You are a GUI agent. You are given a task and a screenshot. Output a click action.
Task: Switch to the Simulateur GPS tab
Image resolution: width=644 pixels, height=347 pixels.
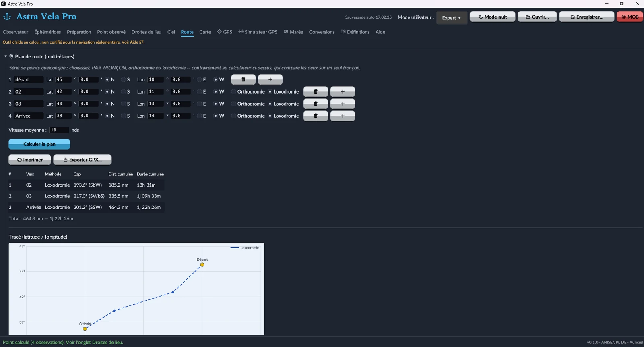(x=258, y=32)
